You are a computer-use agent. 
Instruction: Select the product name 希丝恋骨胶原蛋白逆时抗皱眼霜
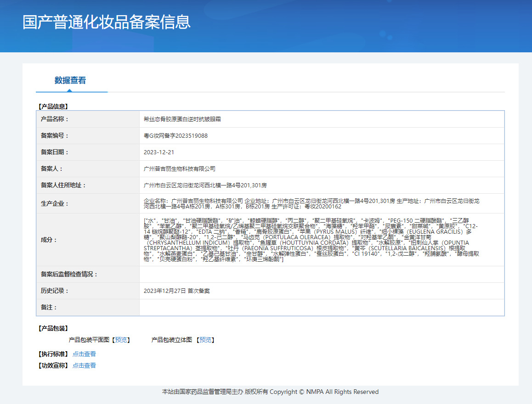pos(182,119)
